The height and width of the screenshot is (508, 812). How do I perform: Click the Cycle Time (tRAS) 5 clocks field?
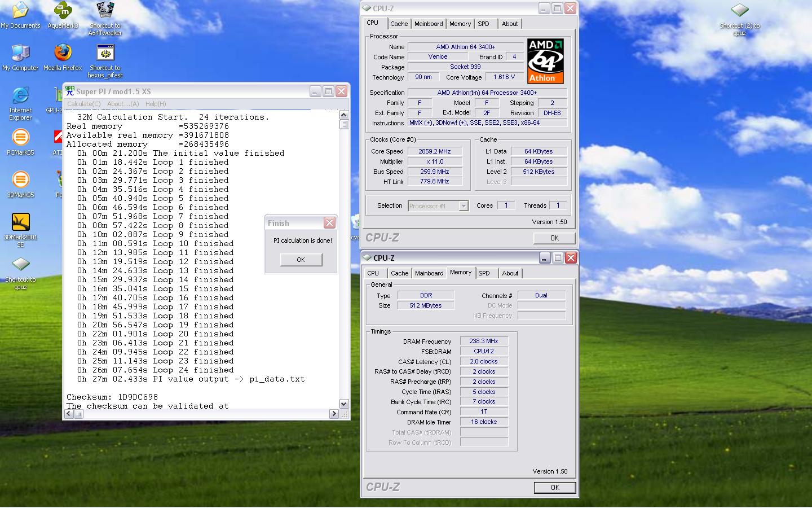click(x=484, y=392)
